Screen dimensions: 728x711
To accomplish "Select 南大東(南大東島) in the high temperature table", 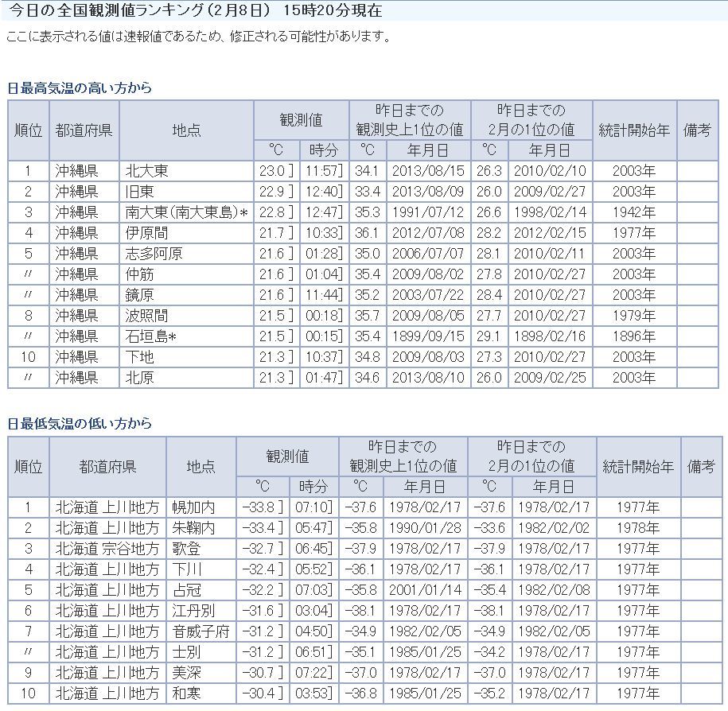I will click(187, 212).
